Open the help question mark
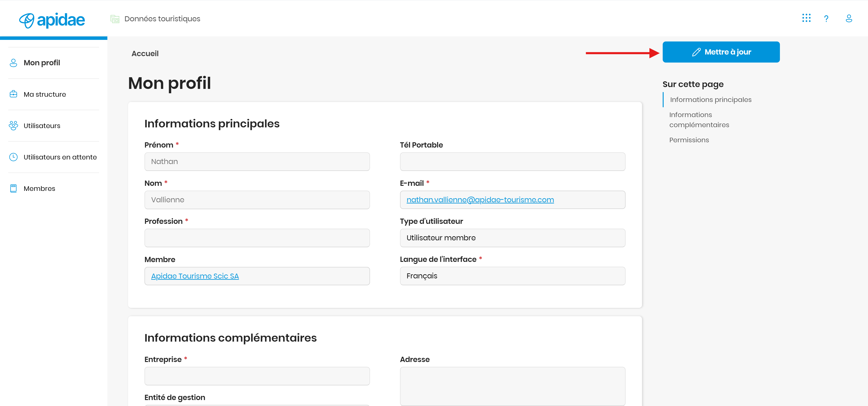868x406 pixels. click(x=826, y=19)
